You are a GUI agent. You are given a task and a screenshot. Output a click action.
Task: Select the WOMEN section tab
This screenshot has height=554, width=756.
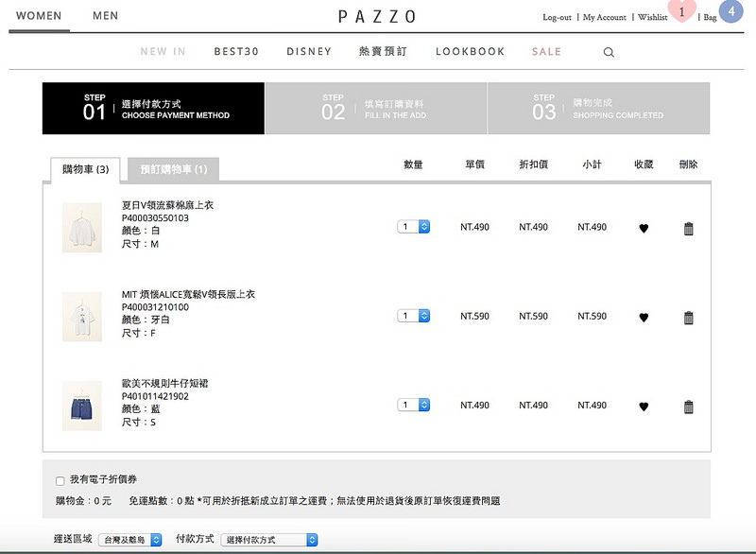(39, 16)
